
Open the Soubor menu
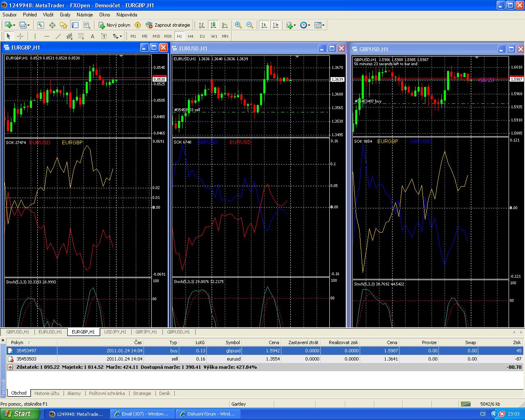click(9, 14)
